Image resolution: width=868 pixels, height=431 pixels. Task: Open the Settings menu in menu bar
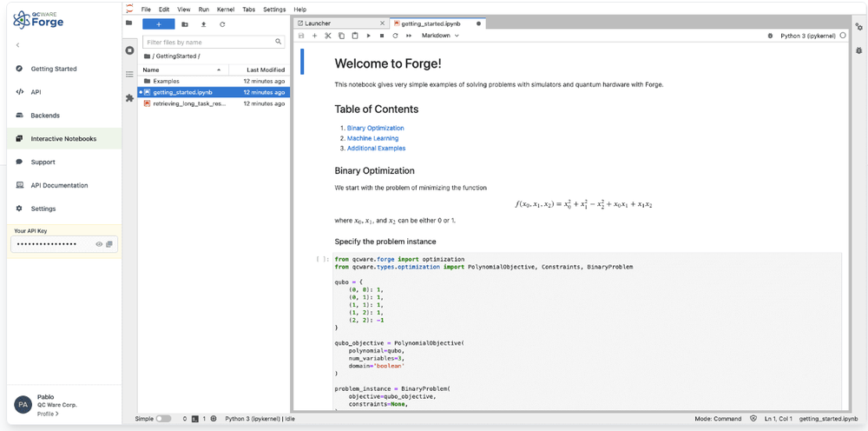pos(274,10)
